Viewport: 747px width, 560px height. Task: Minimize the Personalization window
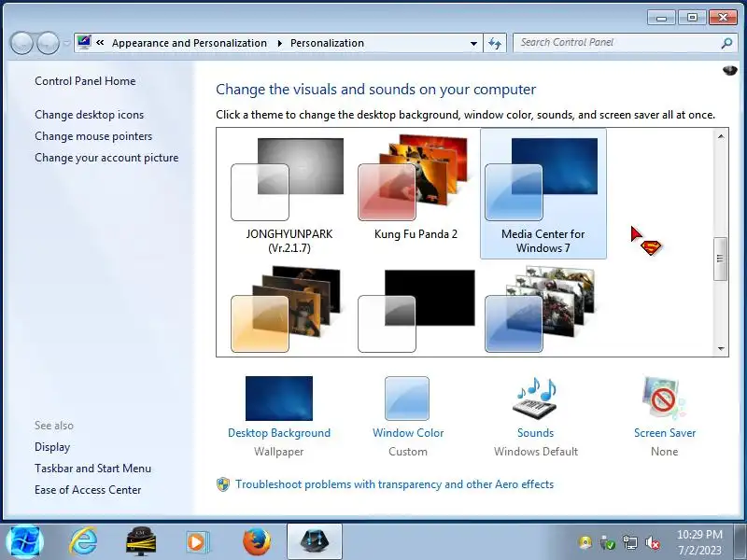661,18
